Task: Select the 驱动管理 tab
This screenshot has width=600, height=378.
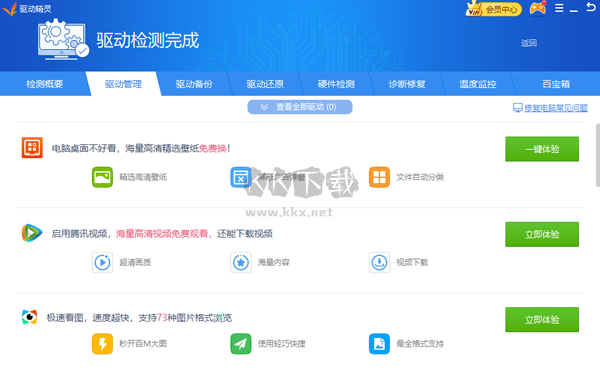Action: 123,84
